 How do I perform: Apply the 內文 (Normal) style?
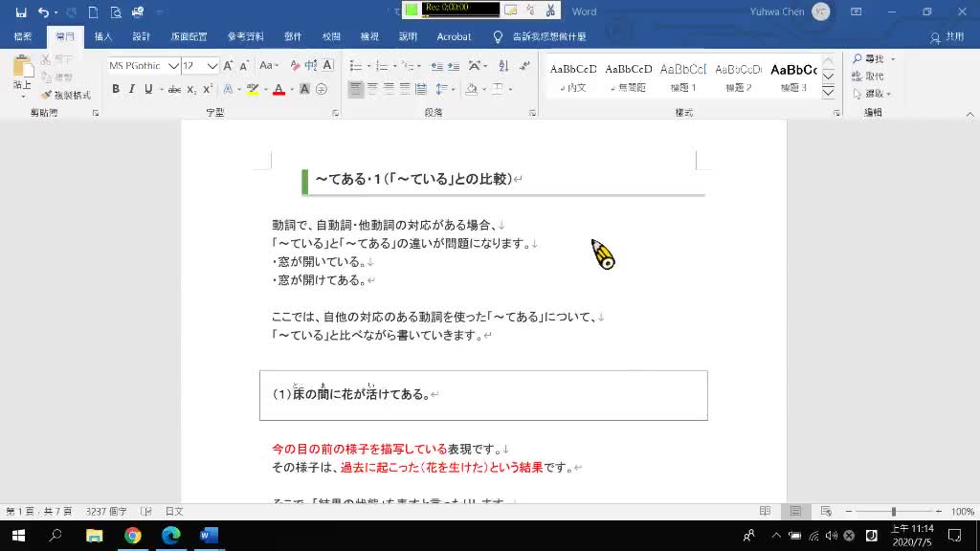(x=573, y=77)
